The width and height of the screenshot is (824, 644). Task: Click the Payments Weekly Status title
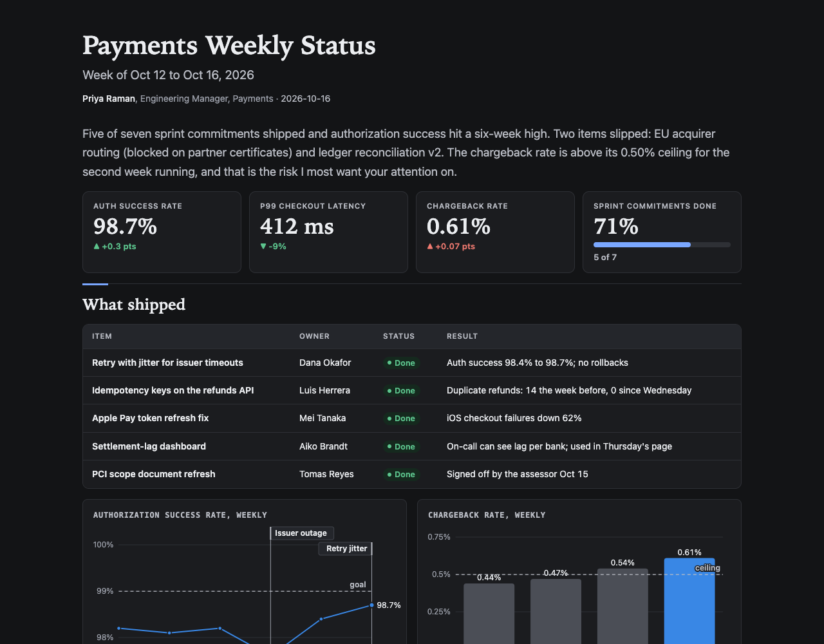229,46
